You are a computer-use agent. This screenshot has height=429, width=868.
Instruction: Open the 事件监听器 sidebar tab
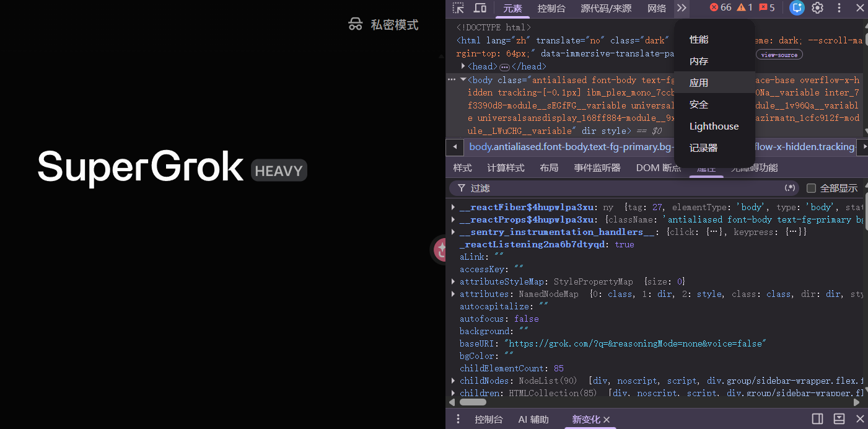pos(597,168)
